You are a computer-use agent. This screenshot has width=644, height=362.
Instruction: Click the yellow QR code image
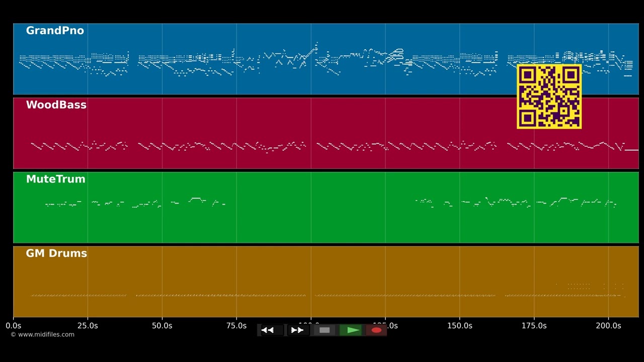coord(549,97)
